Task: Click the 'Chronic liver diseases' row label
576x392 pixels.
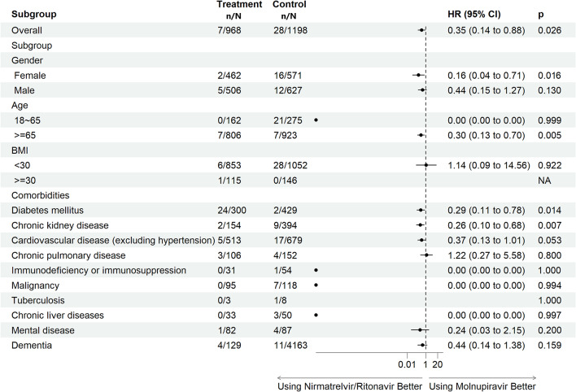Action: pyautogui.click(x=58, y=316)
